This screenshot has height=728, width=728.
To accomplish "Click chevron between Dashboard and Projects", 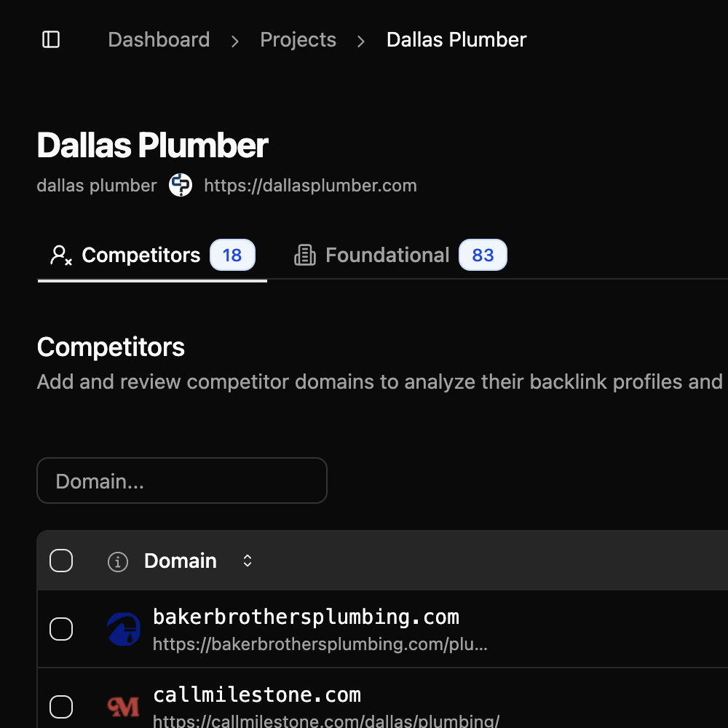I will coord(235,41).
